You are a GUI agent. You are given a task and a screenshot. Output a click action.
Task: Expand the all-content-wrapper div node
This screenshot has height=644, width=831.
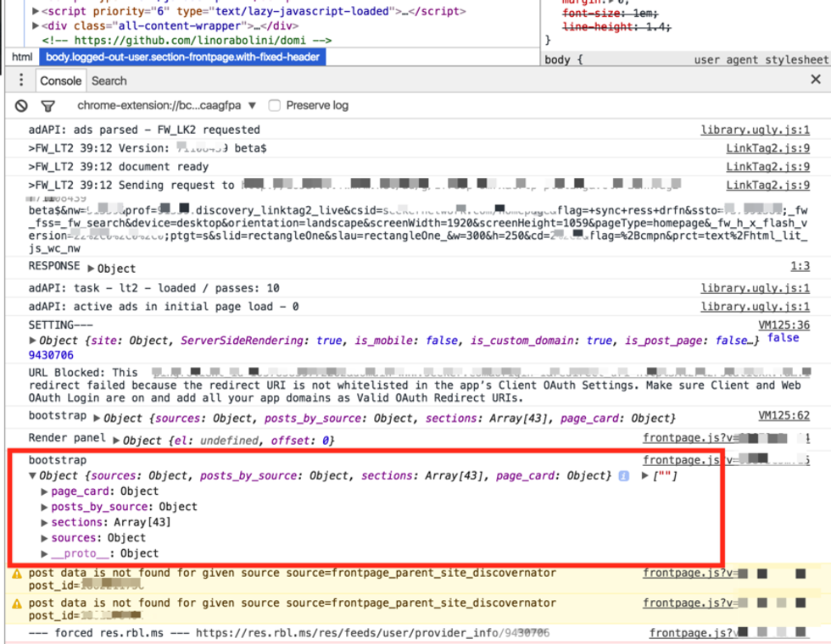point(35,25)
